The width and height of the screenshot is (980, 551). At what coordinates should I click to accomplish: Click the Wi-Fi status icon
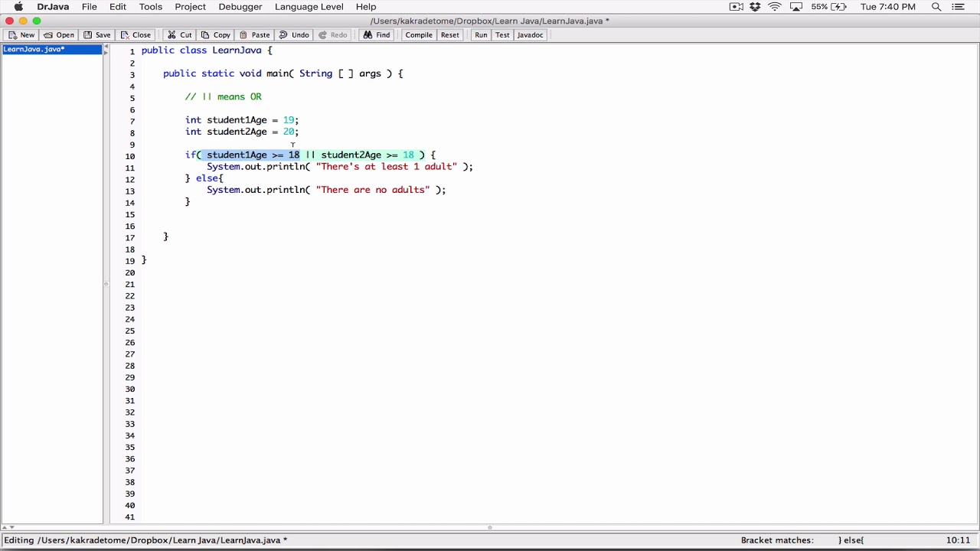point(776,7)
